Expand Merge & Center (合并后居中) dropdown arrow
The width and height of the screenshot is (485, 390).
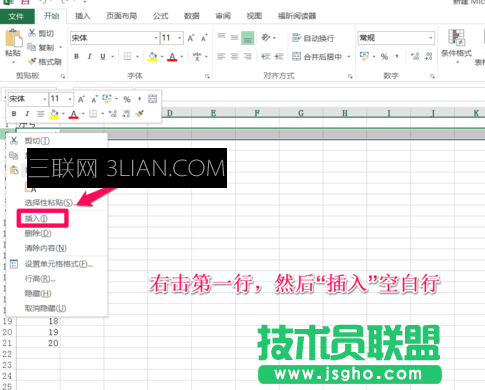coord(349,57)
